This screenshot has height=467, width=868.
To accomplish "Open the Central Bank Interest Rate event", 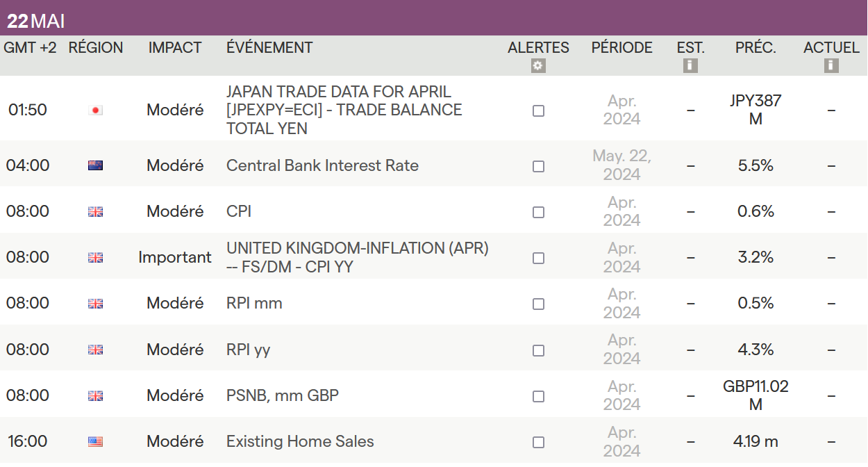I will [322, 165].
